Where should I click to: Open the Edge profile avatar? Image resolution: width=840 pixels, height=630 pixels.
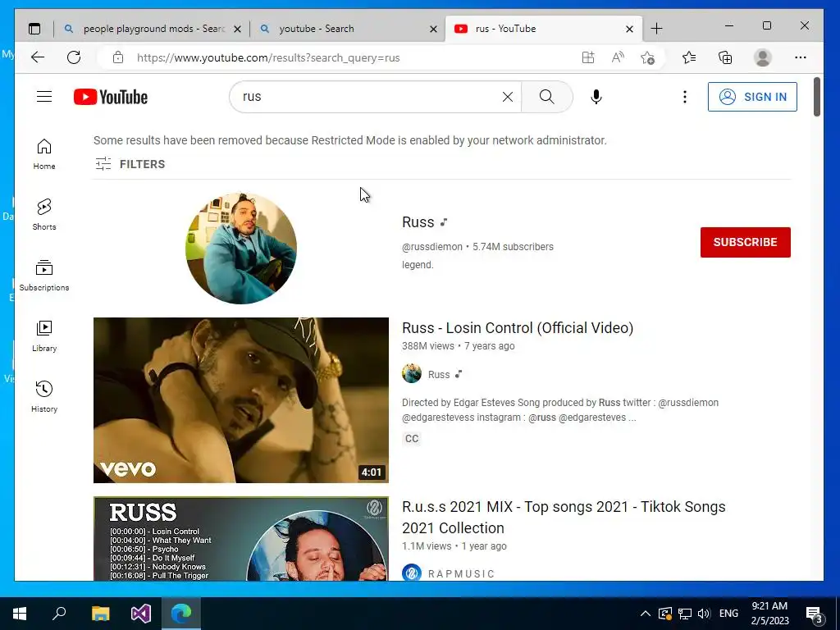pos(762,57)
